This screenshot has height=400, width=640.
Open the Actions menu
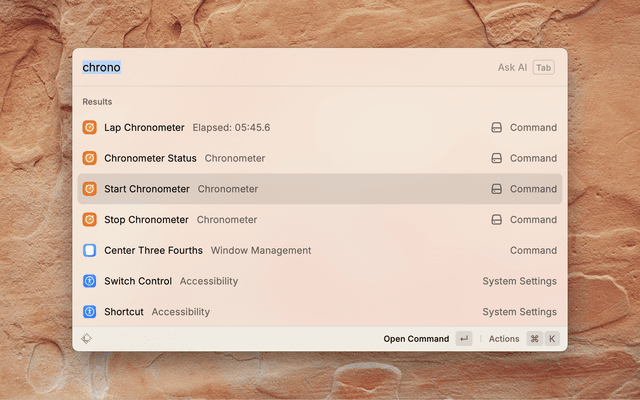pos(504,339)
